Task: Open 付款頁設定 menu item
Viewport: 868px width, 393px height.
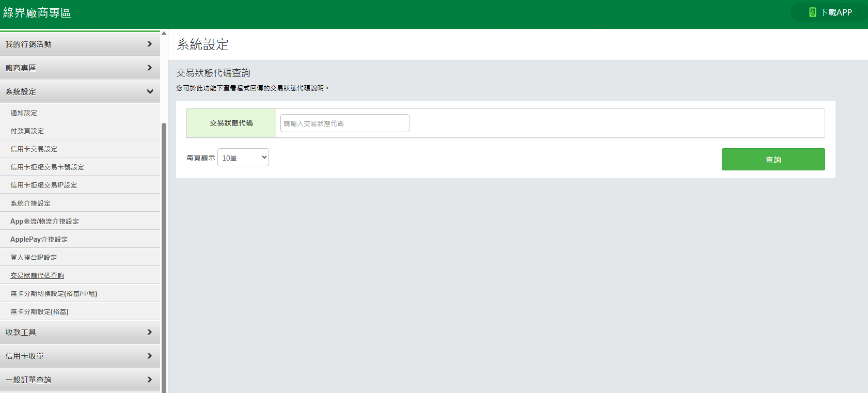Action: tap(27, 131)
